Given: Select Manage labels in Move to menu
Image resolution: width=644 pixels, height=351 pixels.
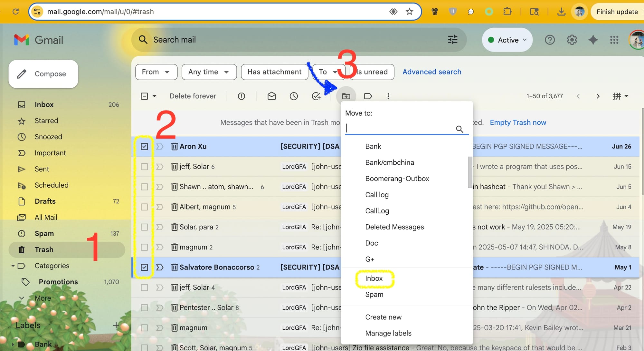Looking at the screenshot, I should click(x=388, y=333).
